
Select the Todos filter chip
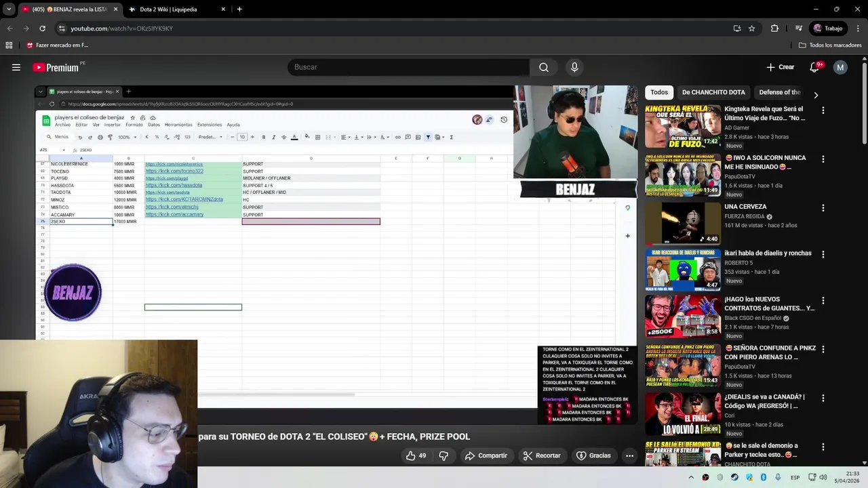(x=659, y=92)
